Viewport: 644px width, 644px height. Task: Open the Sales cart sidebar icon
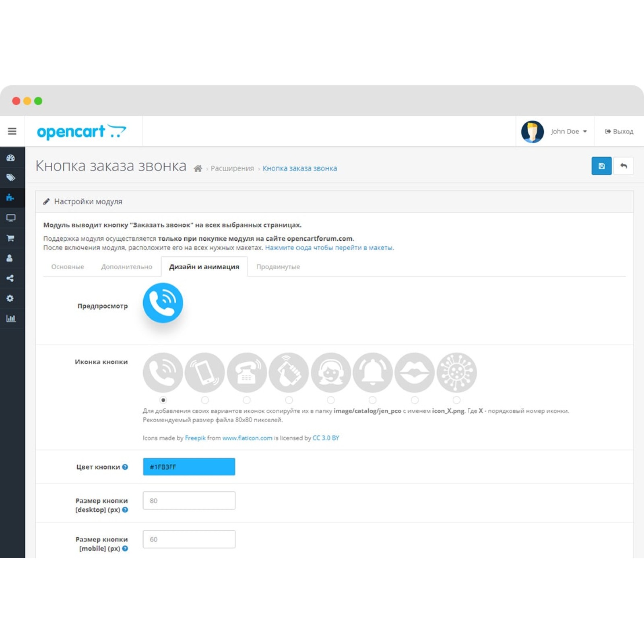(x=11, y=238)
